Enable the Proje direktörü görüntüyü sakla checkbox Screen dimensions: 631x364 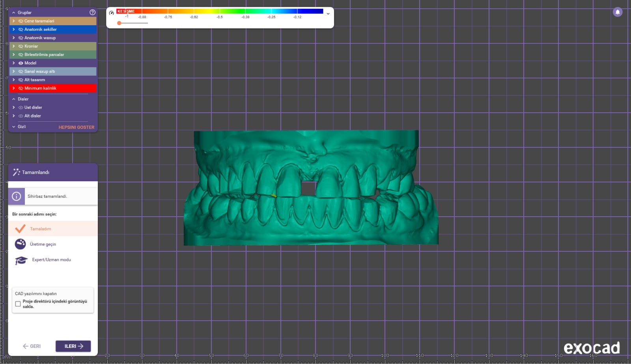(x=18, y=304)
